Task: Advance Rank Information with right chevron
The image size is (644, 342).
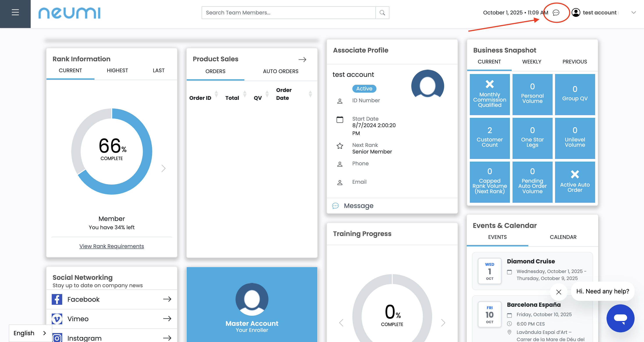Action: point(163,168)
